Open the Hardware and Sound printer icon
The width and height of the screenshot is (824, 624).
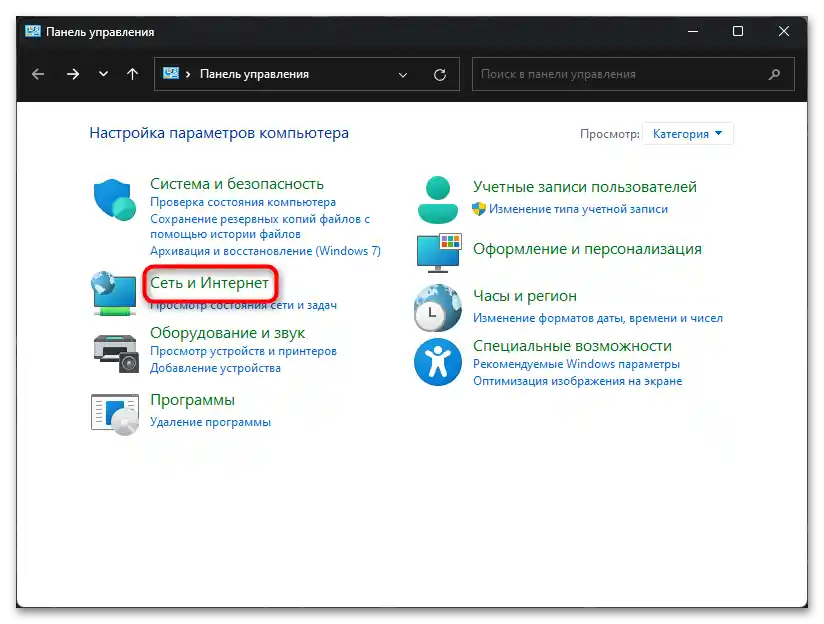pyautogui.click(x=116, y=353)
